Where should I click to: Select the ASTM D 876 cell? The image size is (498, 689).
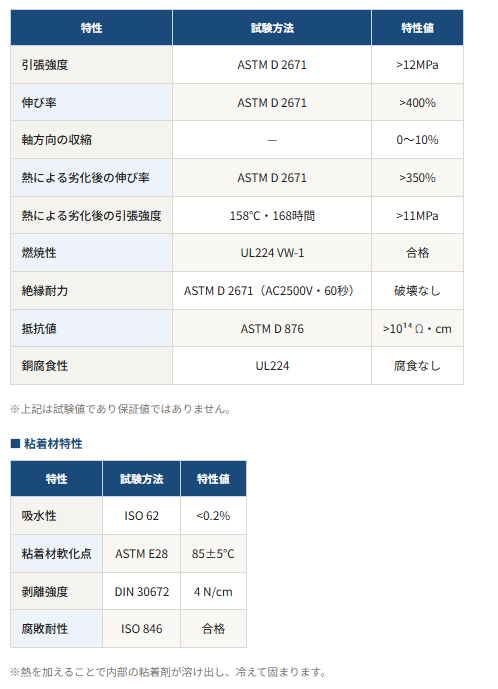pos(272,328)
